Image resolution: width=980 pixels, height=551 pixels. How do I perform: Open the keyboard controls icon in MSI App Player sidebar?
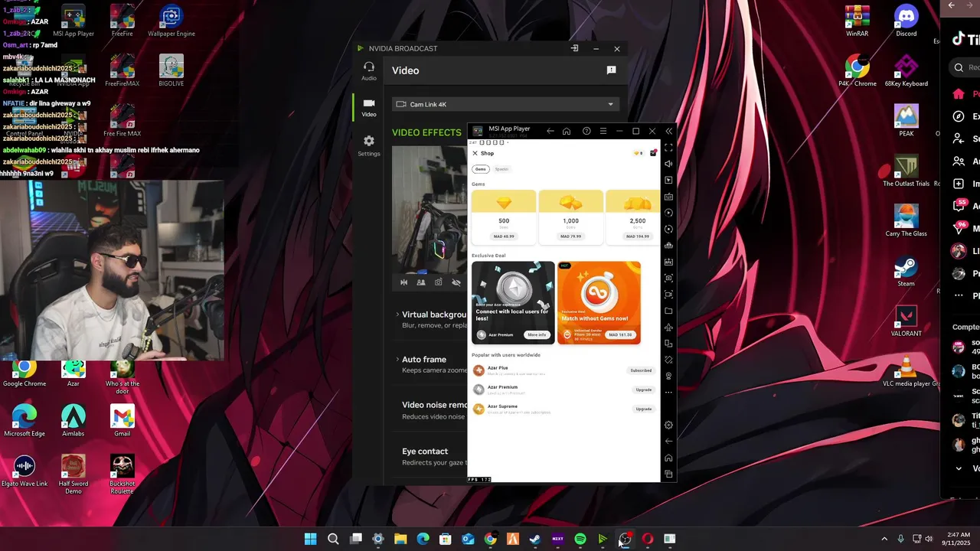click(668, 197)
